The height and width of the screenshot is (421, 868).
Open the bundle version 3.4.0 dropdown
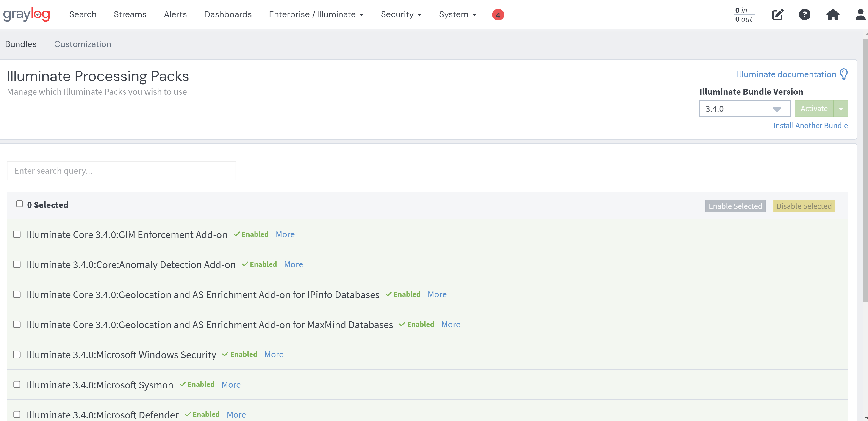coord(744,109)
